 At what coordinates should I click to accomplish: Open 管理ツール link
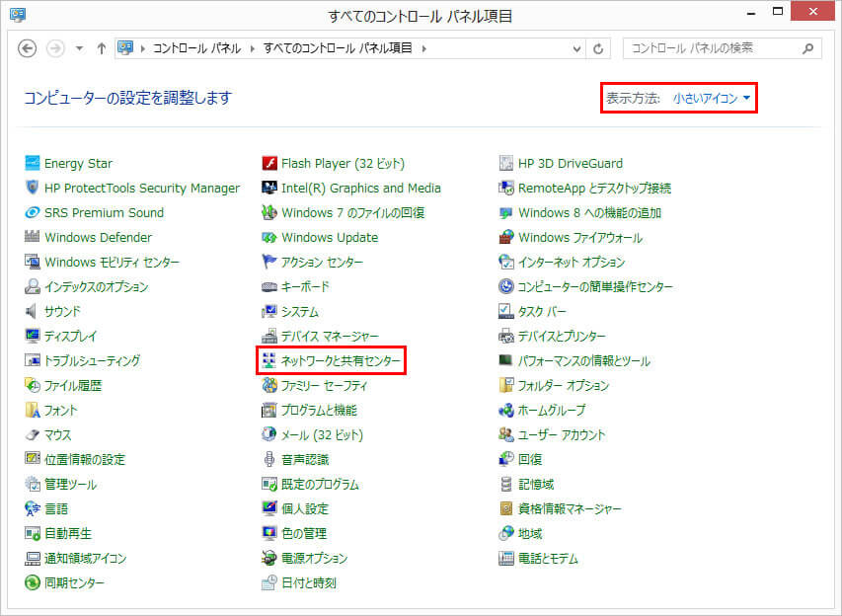coord(70,484)
